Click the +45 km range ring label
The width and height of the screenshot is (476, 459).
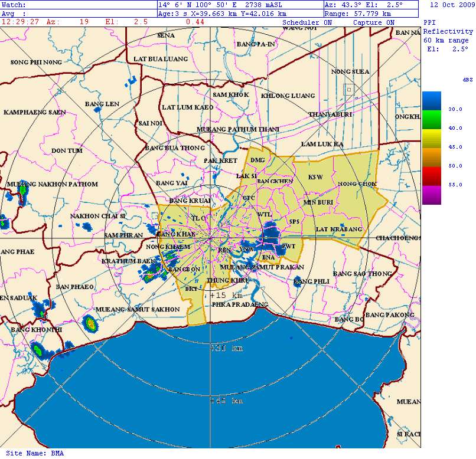click(x=226, y=401)
